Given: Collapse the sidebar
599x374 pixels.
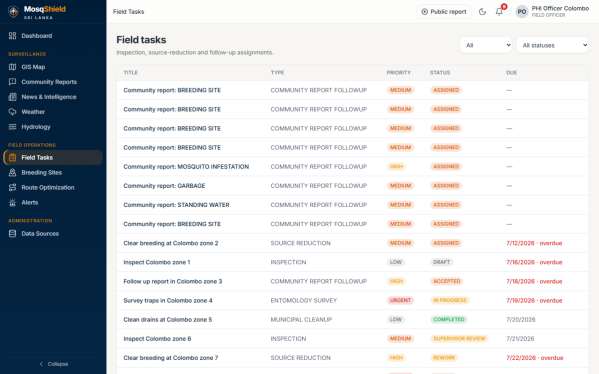Looking at the screenshot, I should [x=53, y=364].
